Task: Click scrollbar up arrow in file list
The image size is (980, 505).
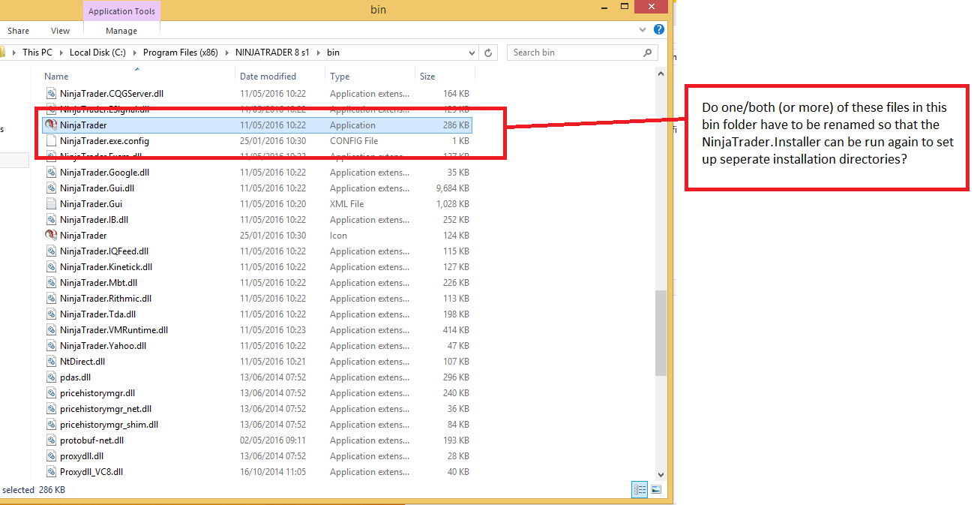Action: click(661, 74)
